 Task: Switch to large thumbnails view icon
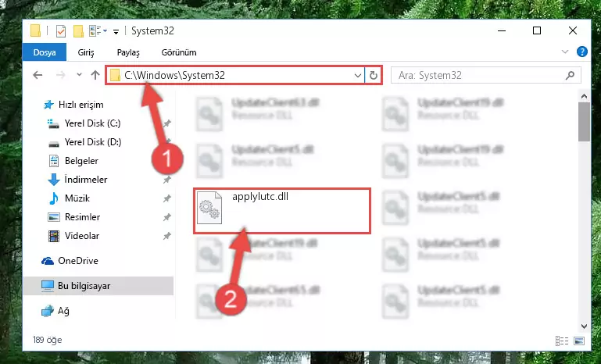click(579, 341)
